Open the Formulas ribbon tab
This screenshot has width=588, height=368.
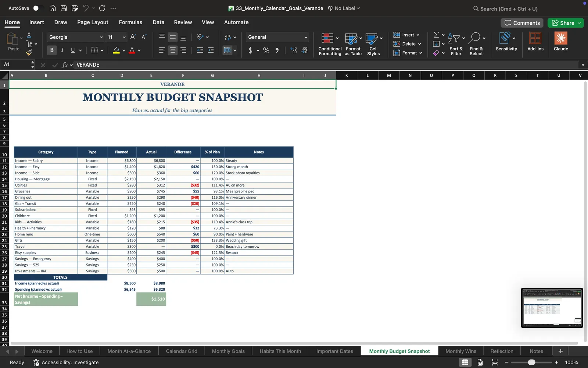click(x=130, y=22)
